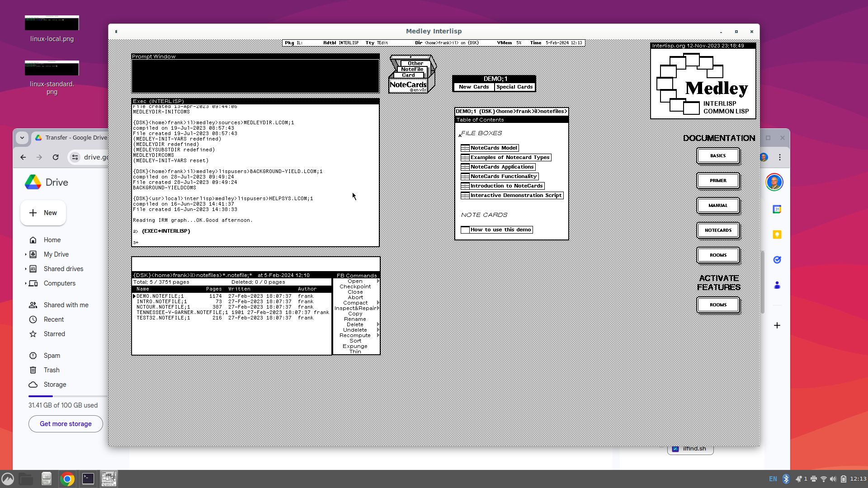This screenshot has height=488, width=868.
Task: Expand the Recompute submenu arrow in FB Commands
Action: coord(378,335)
